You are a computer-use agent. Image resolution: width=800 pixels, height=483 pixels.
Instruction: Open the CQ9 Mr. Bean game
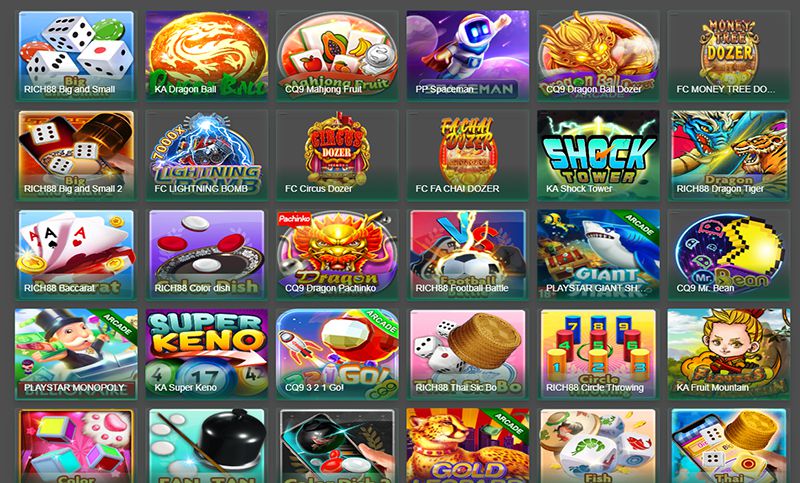(x=729, y=254)
